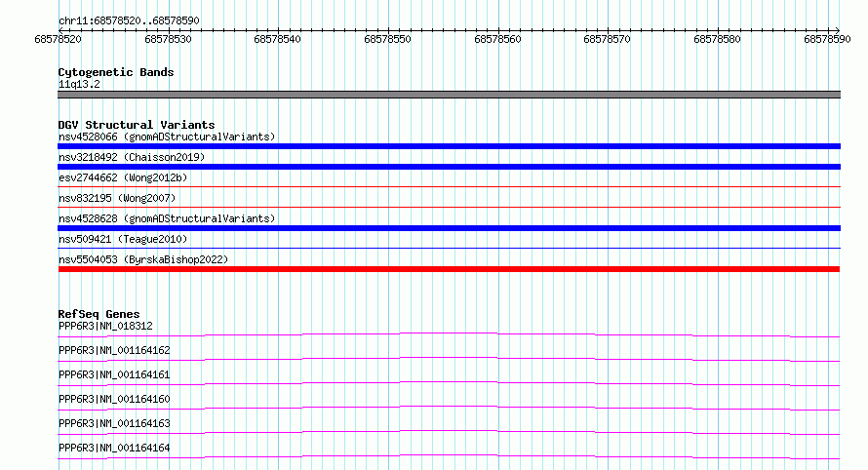The width and height of the screenshot is (868, 470).
Task: Open transcript PPP6R3|NM_001164160
Action: [x=114, y=399]
